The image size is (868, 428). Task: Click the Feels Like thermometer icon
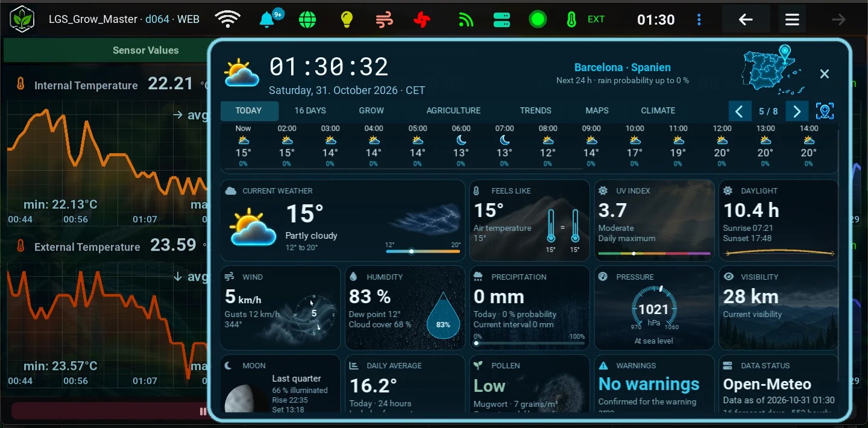coord(476,191)
